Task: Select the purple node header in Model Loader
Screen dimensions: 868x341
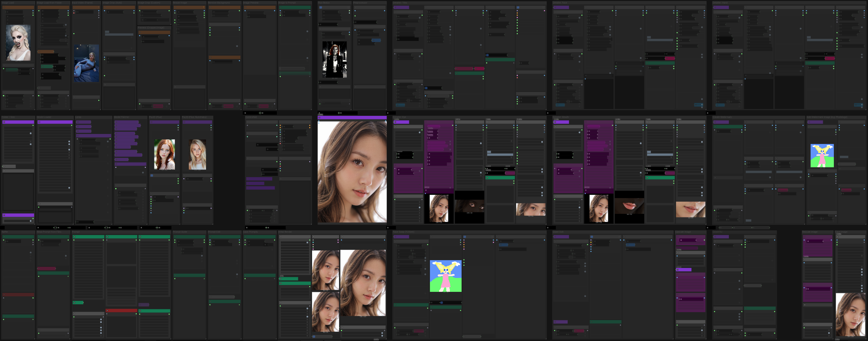Action: point(55,122)
